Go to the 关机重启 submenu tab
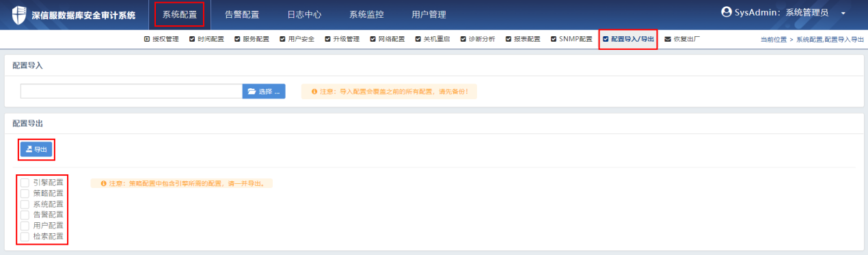This screenshot has height=255, width=868. (432, 40)
